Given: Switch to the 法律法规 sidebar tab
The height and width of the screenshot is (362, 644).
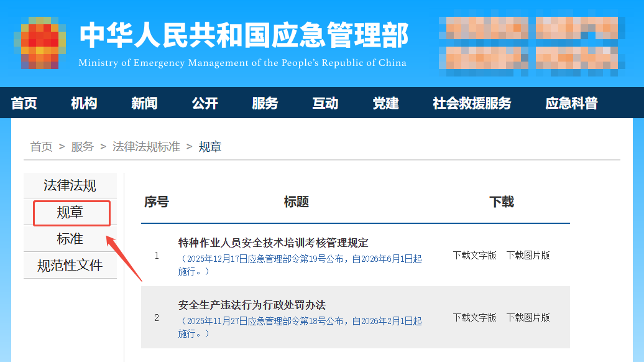Looking at the screenshot, I should pos(70,185).
